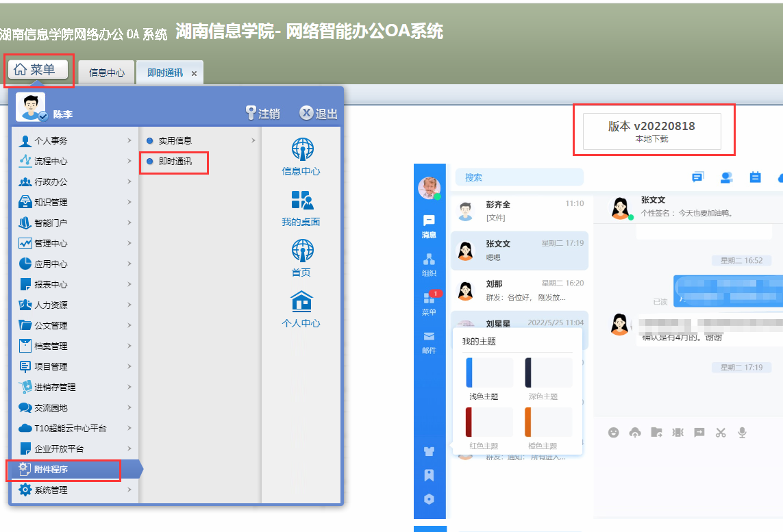Expand the 实用信息 submenu arrow
This screenshot has height=532, width=783.
click(253, 141)
